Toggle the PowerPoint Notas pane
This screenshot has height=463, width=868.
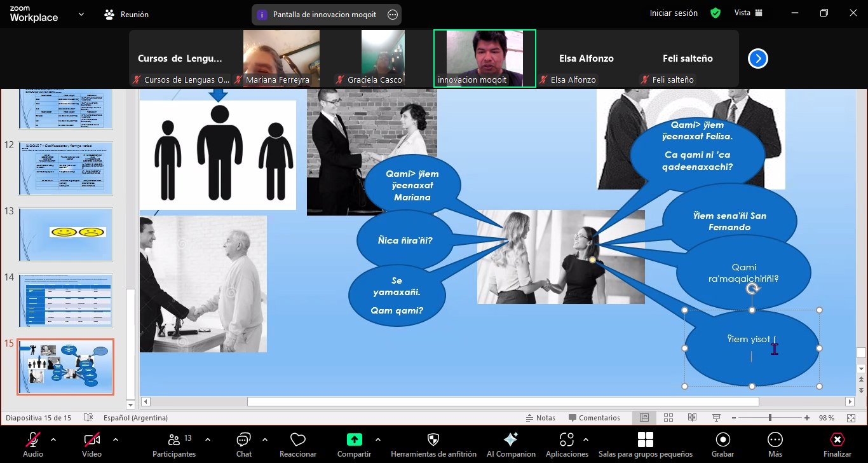point(541,418)
